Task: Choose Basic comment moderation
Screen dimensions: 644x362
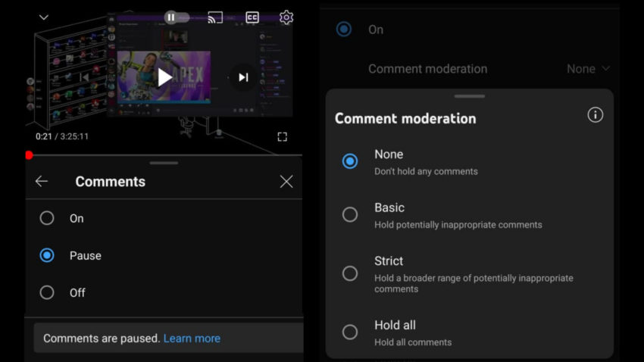Action: pyautogui.click(x=350, y=214)
